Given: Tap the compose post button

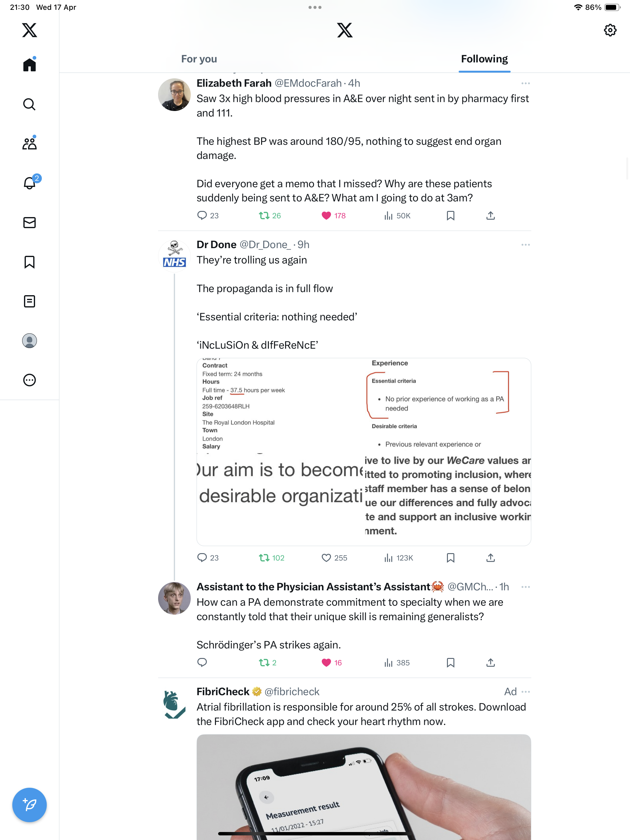Looking at the screenshot, I should 29,805.
